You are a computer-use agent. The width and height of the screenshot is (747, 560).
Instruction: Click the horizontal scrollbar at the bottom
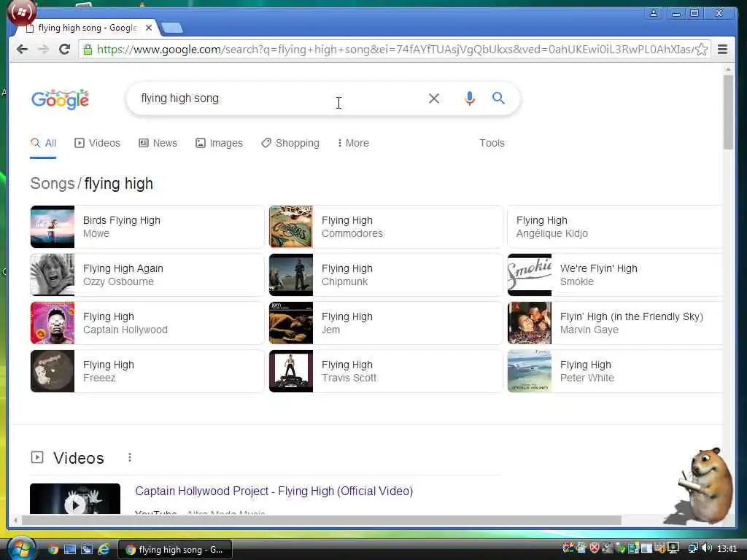point(322,520)
